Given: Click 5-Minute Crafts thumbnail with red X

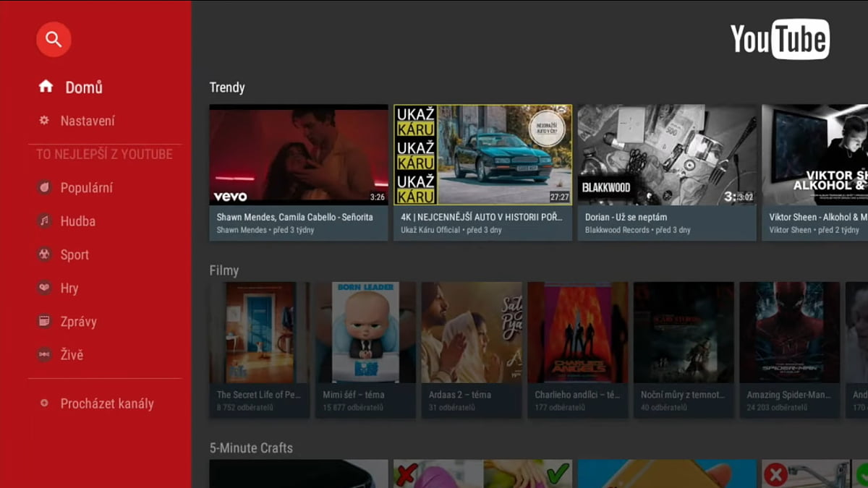Looking at the screenshot, I should pyautogui.click(x=482, y=474).
